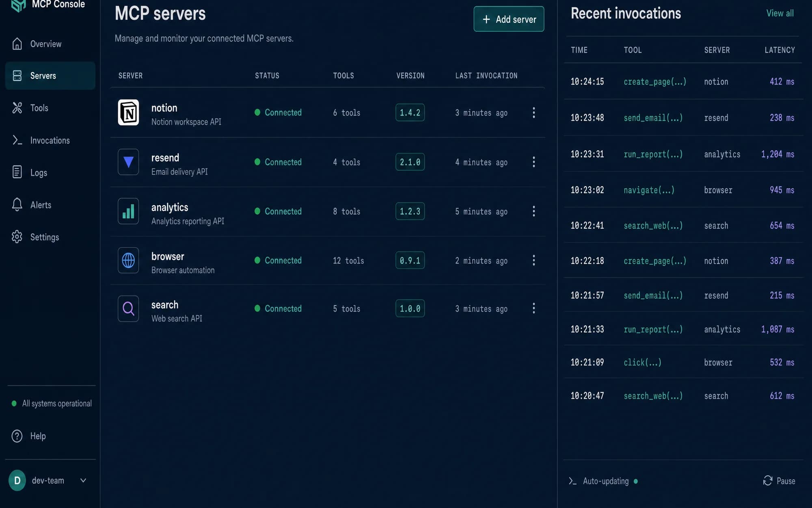Click the '12 tools' cell
The height and width of the screenshot is (508, 812).
pos(348,261)
